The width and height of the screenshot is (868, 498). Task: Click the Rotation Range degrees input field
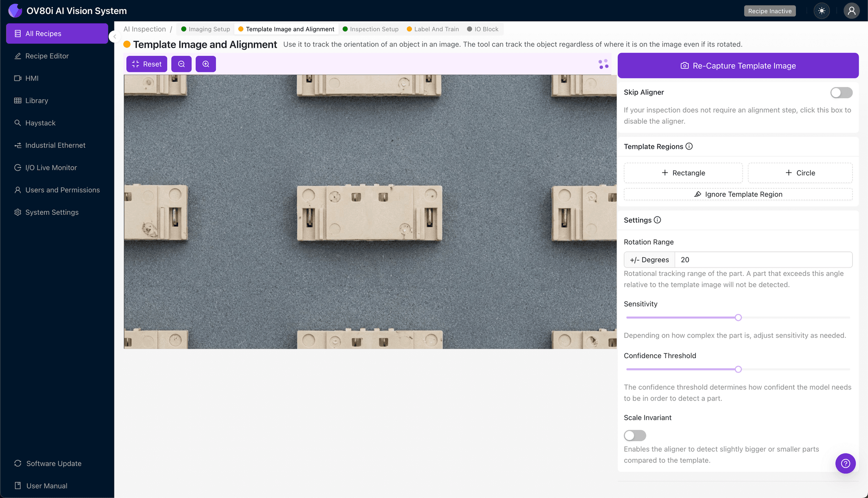click(763, 259)
